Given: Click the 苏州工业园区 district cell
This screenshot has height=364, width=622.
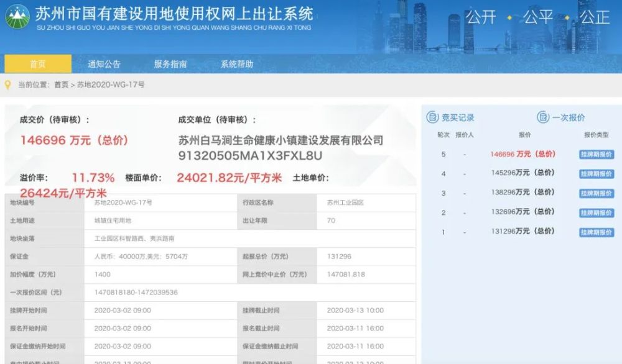Looking at the screenshot, I should click(345, 202).
